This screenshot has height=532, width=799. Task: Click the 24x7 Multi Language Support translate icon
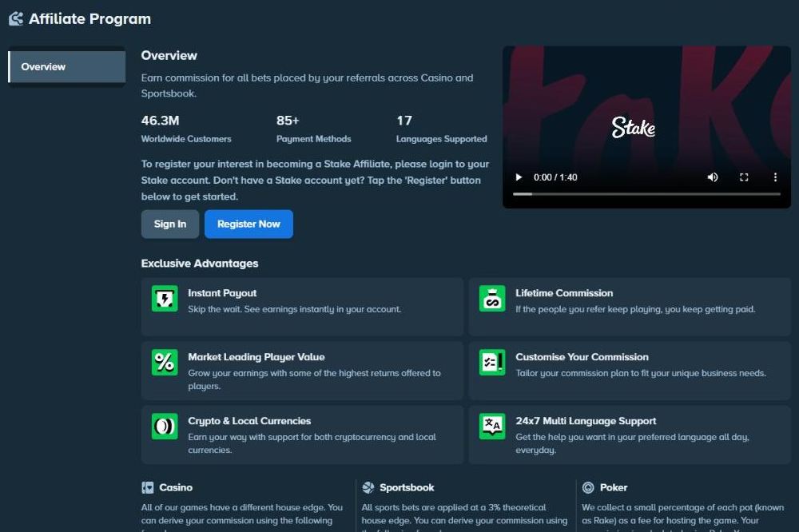(x=492, y=426)
